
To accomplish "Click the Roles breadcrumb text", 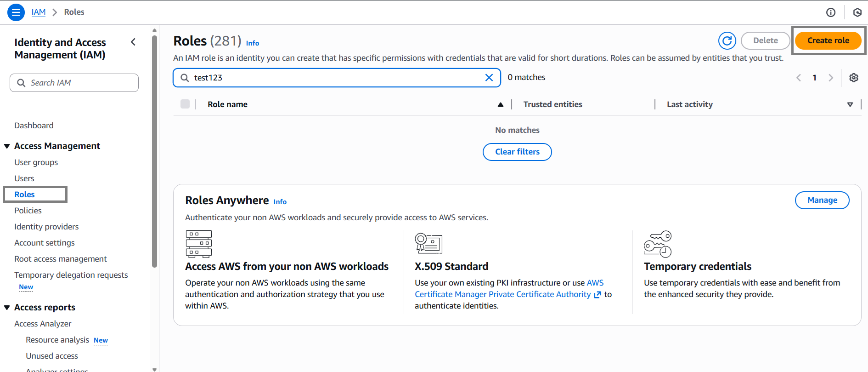I will coord(74,12).
